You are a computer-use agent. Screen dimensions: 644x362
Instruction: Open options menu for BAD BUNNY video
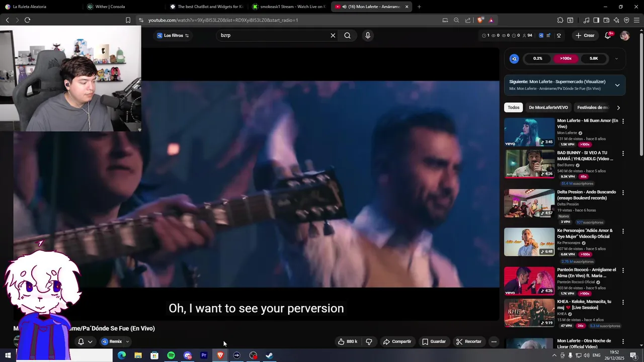click(x=623, y=153)
